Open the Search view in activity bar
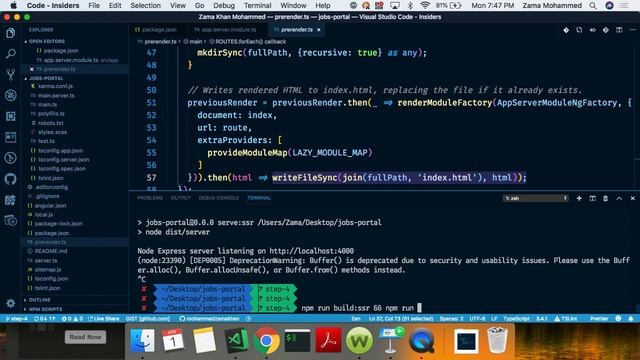The width and height of the screenshot is (640, 360). [11, 53]
